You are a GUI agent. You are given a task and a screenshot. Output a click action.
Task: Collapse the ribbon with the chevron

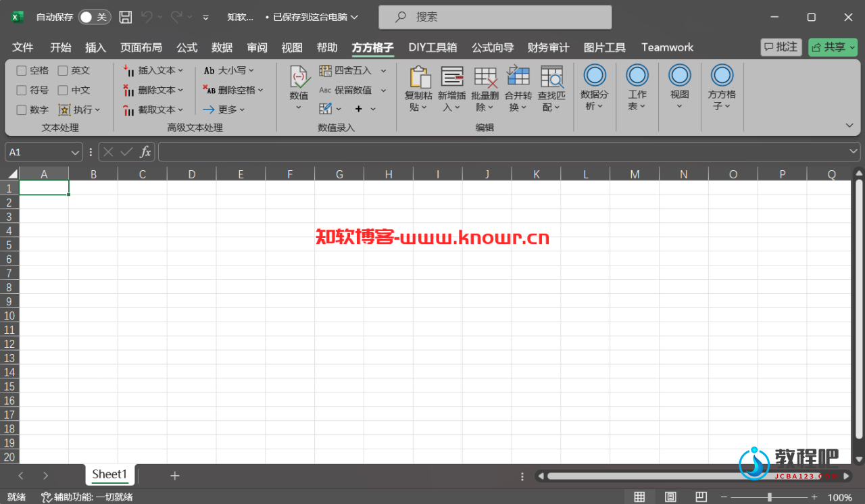point(849,125)
